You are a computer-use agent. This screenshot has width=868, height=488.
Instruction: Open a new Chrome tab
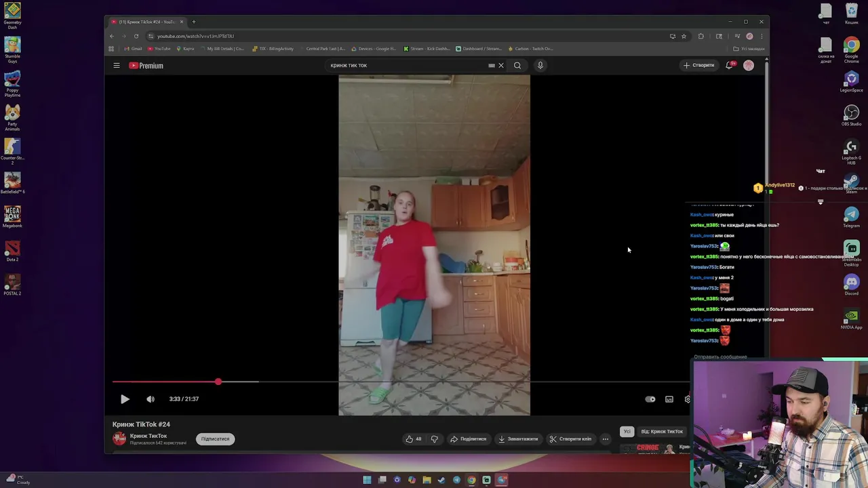(x=193, y=22)
